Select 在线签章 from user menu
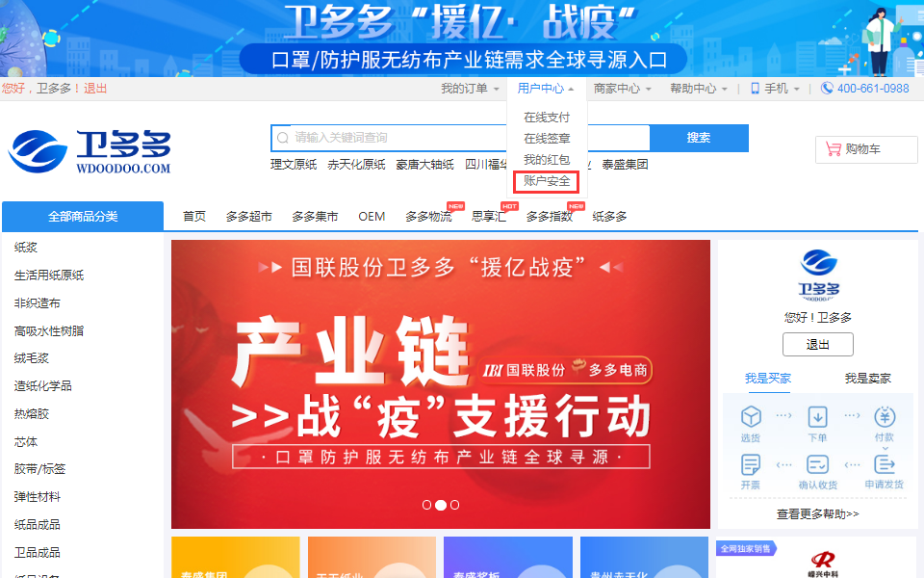 coord(547,139)
